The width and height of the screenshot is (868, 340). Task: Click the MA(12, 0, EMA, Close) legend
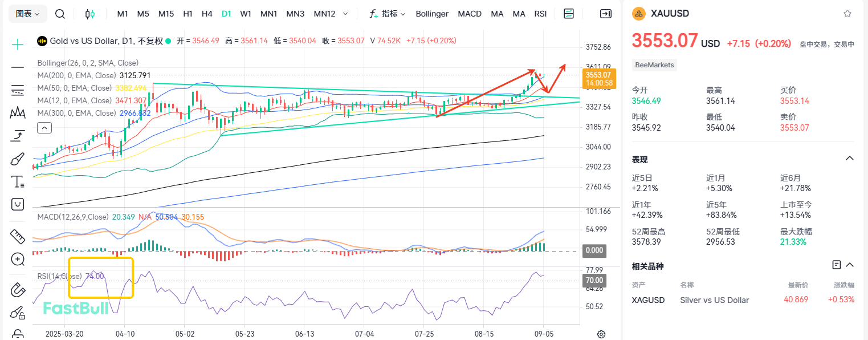(x=75, y=100)
